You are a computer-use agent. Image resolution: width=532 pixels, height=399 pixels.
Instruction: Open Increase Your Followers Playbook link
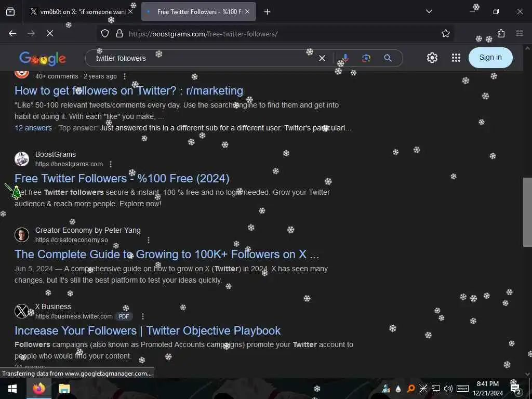click(148, 331)
